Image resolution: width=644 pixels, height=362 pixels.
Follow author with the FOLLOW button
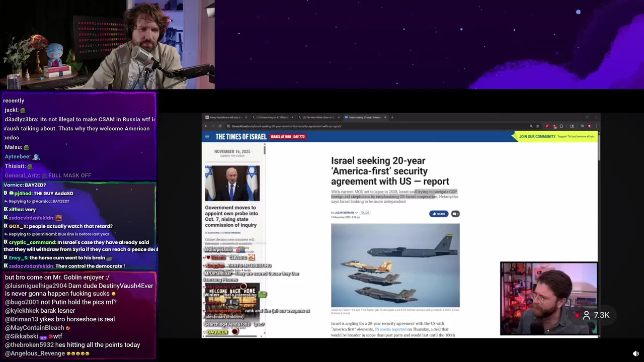coord(365,213)
